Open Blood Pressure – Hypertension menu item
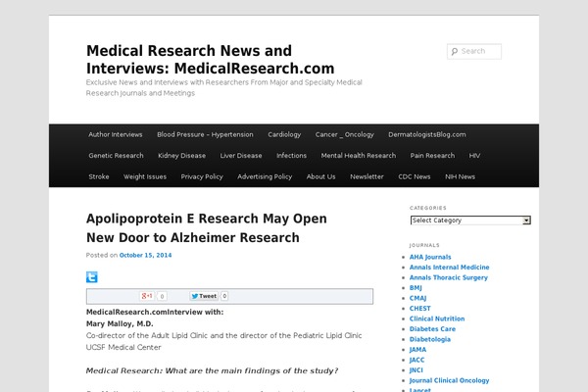Viewport: 588px width, 392px height. (205, 134)
